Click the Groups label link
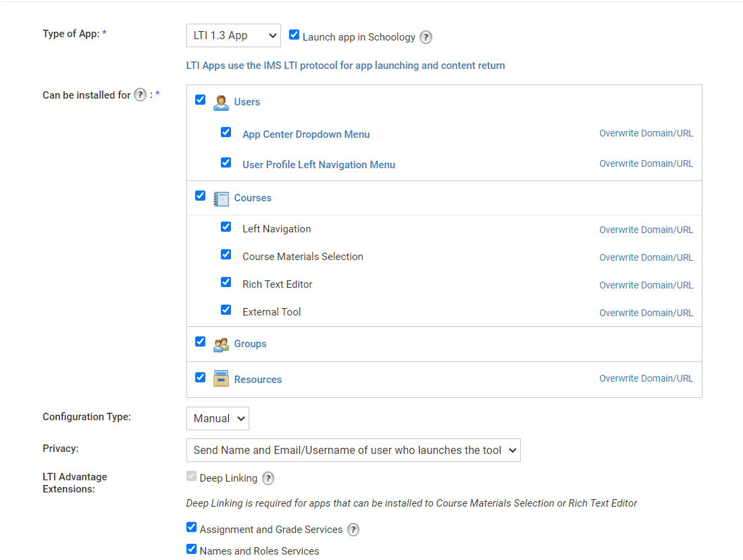Screen dimensions: 743x560 [250, 344]
